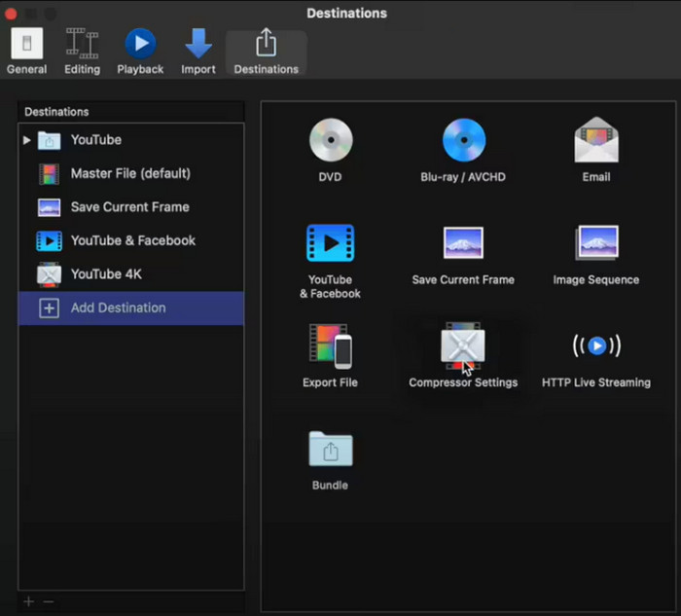
Task: Click the Compressor Settings icon
Action: click(463, 346)
